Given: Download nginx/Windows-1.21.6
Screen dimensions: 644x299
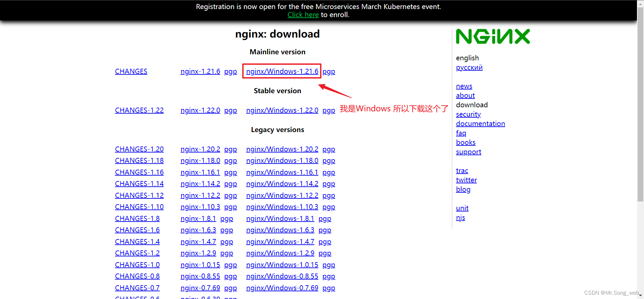Looking at the screenshot, I should (282, 71).
